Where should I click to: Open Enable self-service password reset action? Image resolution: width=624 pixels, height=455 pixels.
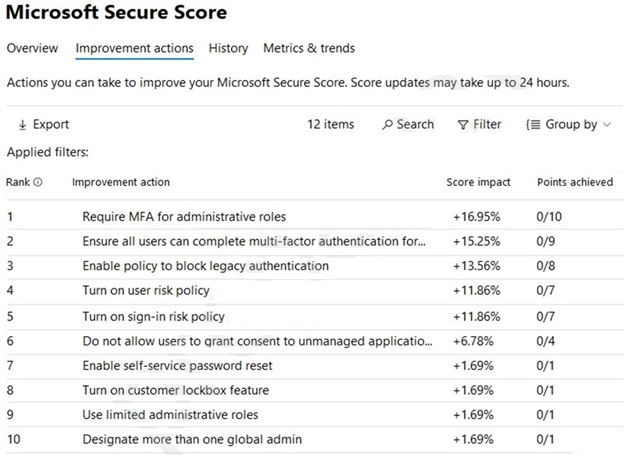[177, 366]
